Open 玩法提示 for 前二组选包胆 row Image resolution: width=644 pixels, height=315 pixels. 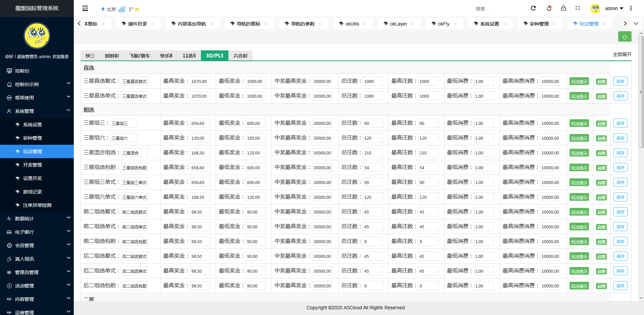(579, 242)
